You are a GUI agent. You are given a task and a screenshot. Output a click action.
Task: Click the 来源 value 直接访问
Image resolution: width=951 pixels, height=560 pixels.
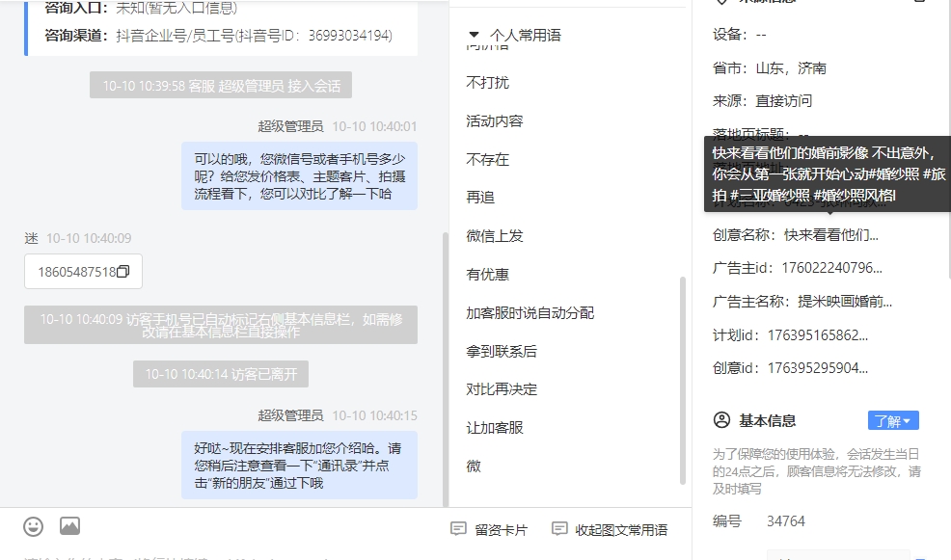pyautogui.click(x=783, y=100)
